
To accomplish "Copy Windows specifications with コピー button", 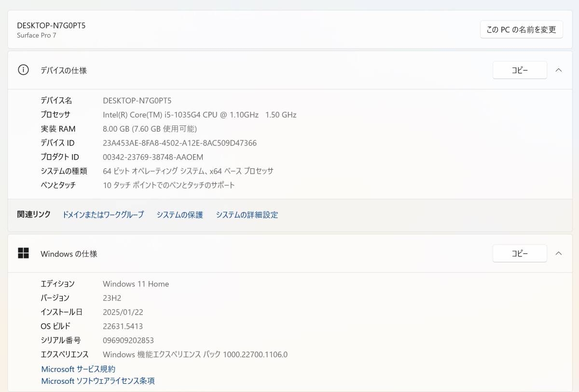I will pos(520,253).
